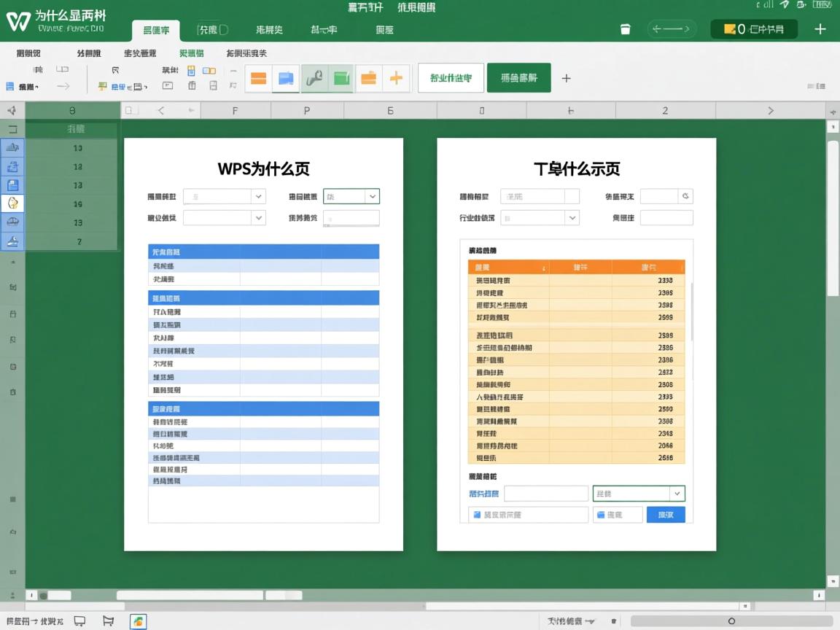The height and width of the screenshot is (630, 840).
Task: Click the blue search button on the right page
Action: pyautogui.click(x=665, y=515)
